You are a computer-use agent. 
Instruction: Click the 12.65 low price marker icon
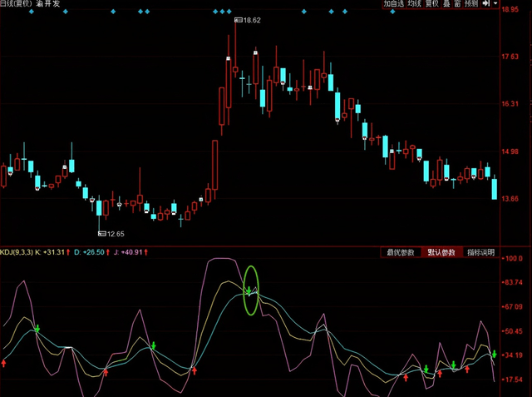click(102, 234)
